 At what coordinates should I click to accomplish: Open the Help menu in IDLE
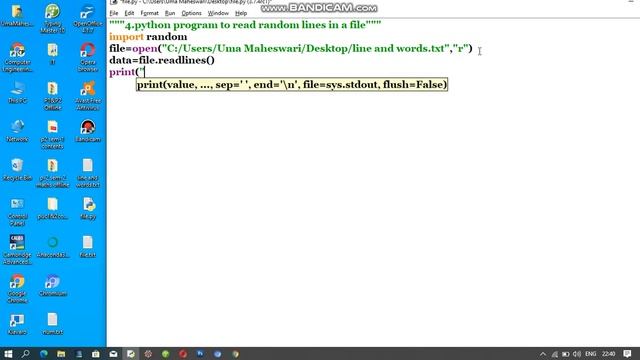[x=241, y=13]
